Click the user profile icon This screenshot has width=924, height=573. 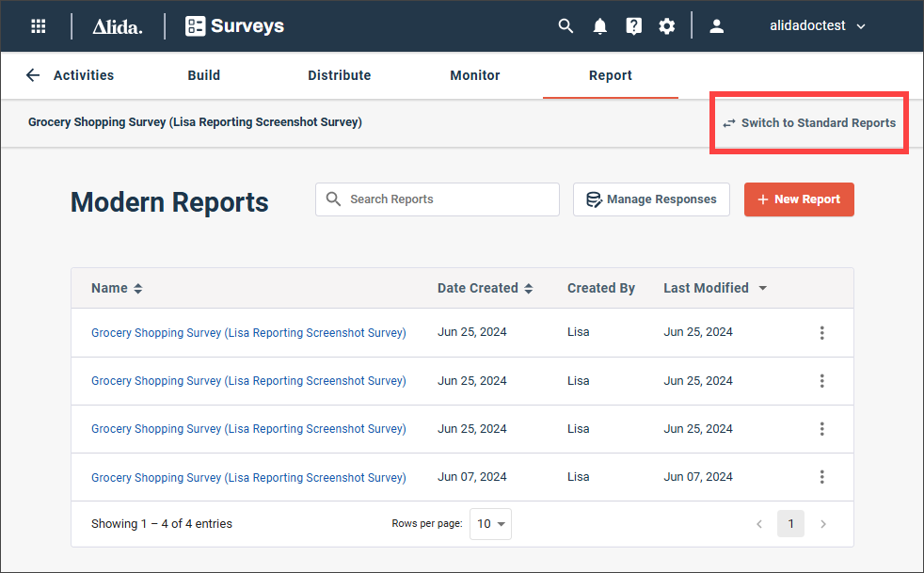717,26
